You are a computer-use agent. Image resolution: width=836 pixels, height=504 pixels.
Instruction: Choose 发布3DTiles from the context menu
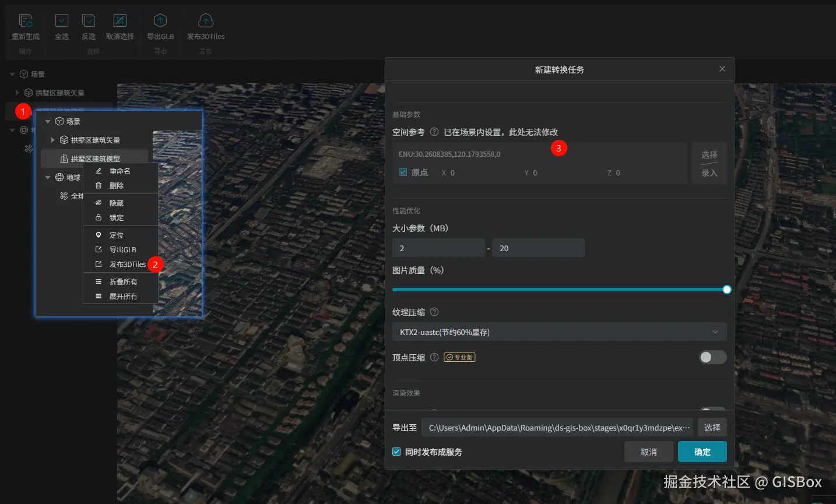(121, 265)
